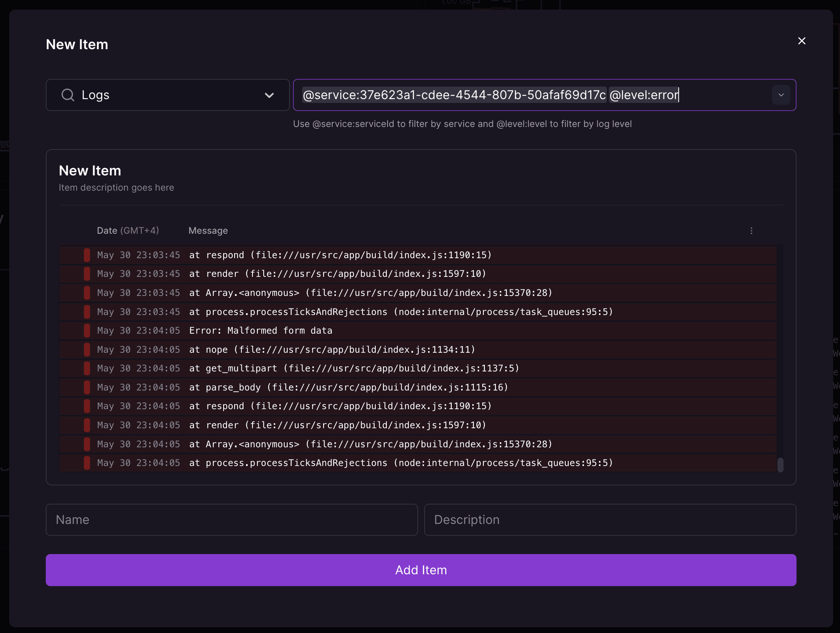Click the 'New Item' preview card title

pos(90,171)
